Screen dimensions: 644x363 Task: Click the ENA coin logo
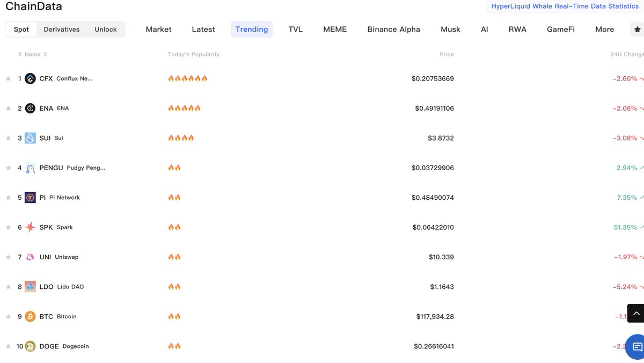point(30,108)
